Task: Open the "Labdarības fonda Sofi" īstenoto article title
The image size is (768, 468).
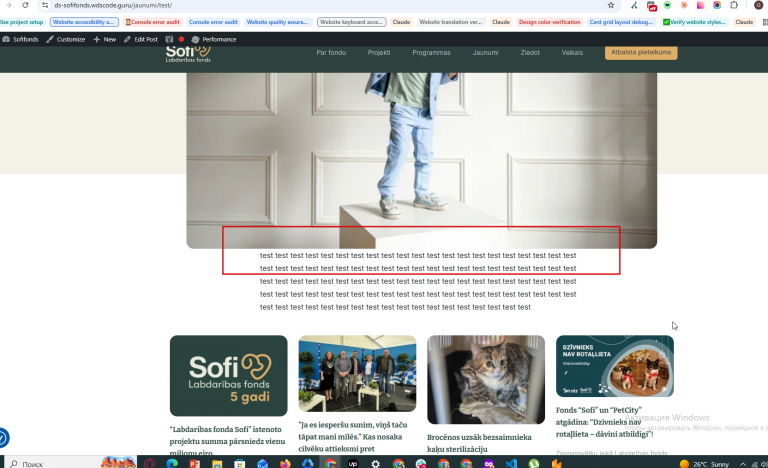Action: click(227, 441)
